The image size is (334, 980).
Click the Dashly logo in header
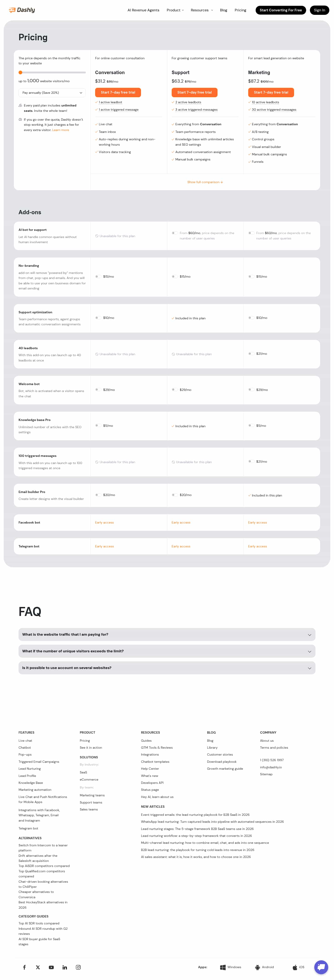tap(22, 10)
